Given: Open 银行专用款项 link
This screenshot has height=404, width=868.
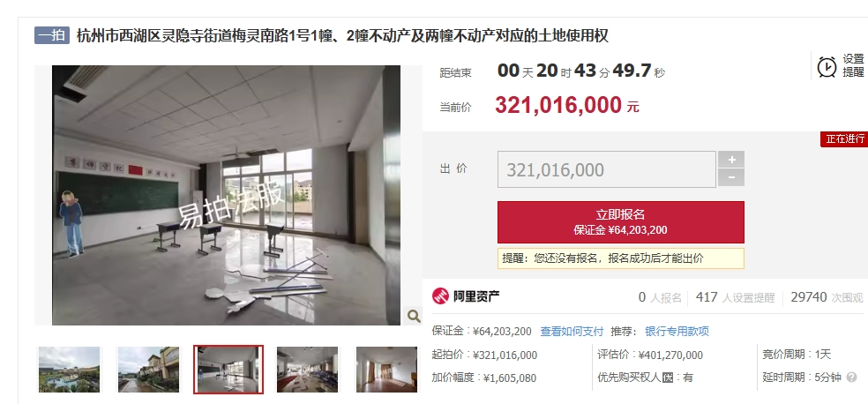Looking at the screenshot, I should coord(677,332).
